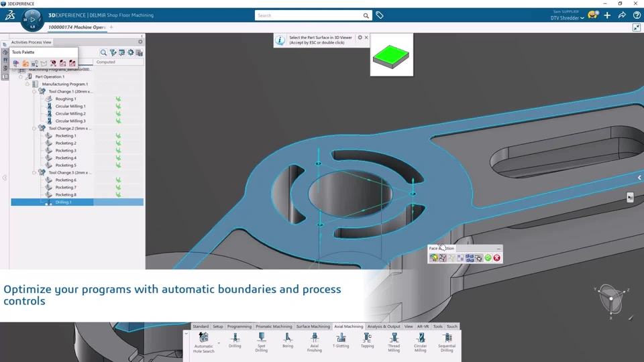Screen dimensions: 644x362
Task: Select the Circular Milling ribbon tool
Action: point(420,343)
